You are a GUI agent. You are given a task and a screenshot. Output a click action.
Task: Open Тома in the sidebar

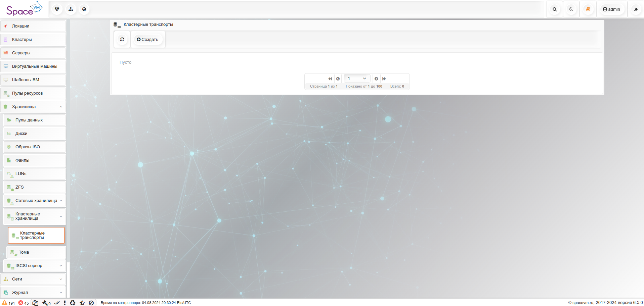[x=36, y=252]
